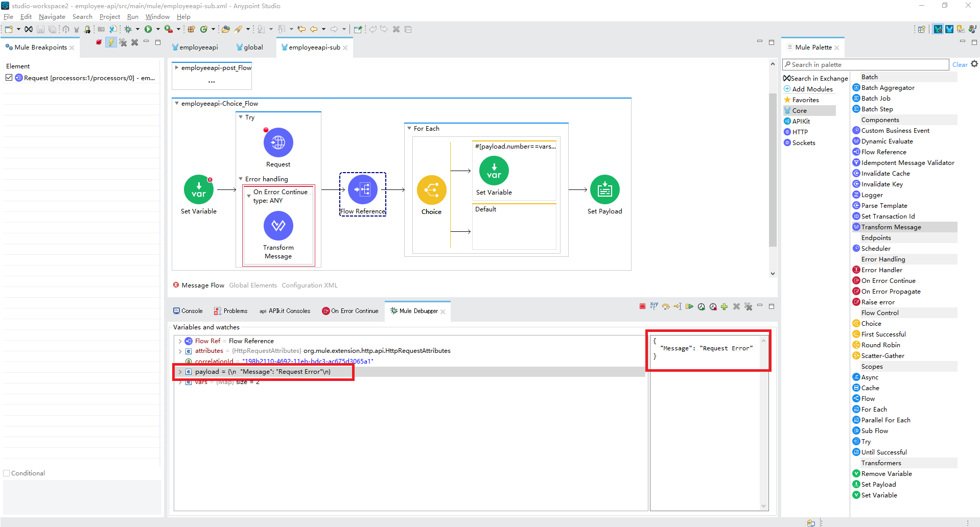
Task: Enable the Conditional checkbox
Action: [7, 473]
